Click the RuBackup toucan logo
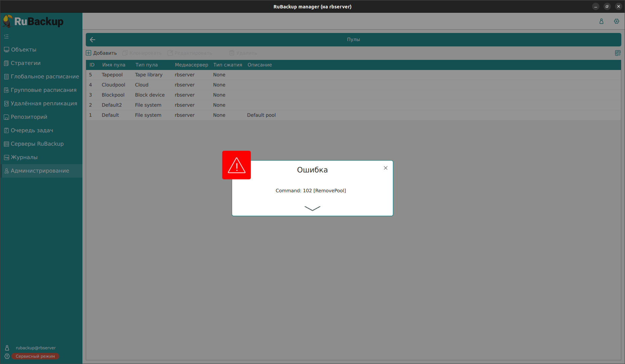Viewport: 625px width, 364px height. pos(8,21)
